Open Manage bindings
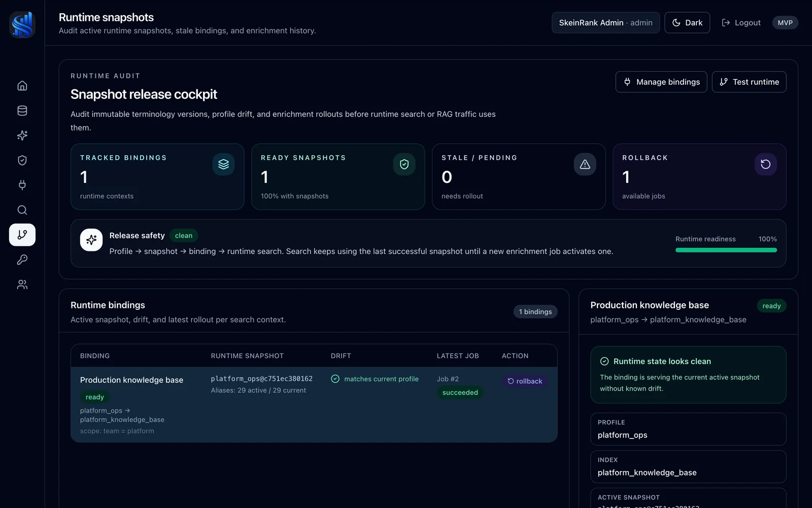Image resolution: width=812 pixels, height=508 pixels. tap(661, 82)
